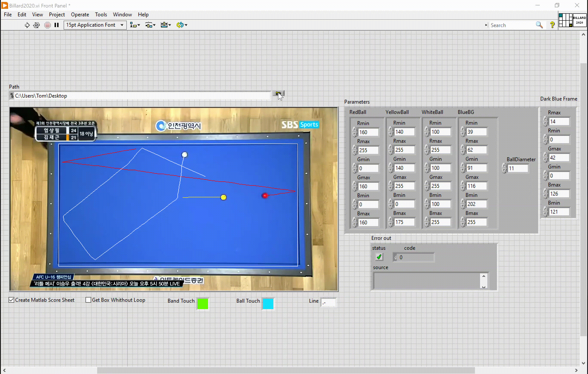Click Dark Blue Frame Gmax value 42
Screen dimensions: 588x374
[559, 158]
